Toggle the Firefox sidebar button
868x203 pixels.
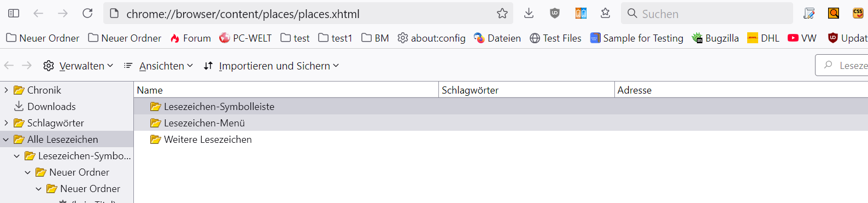point(14,13)
